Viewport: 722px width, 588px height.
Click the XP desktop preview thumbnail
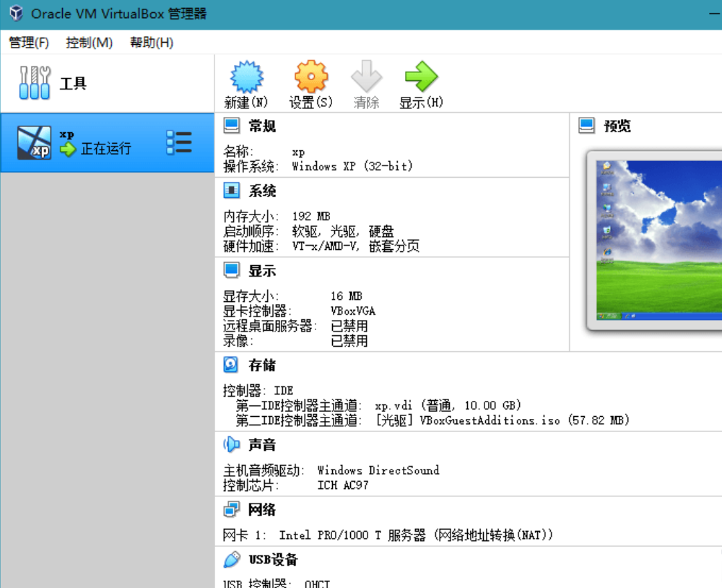[659, 240]
